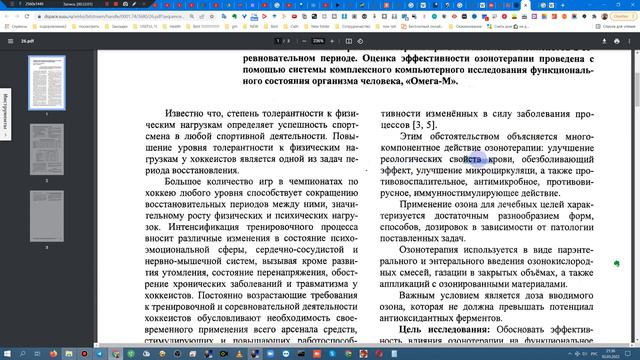Download the 26.pdf file
Image resolution: width=640 pixels, height=360 pixels.
604,41
